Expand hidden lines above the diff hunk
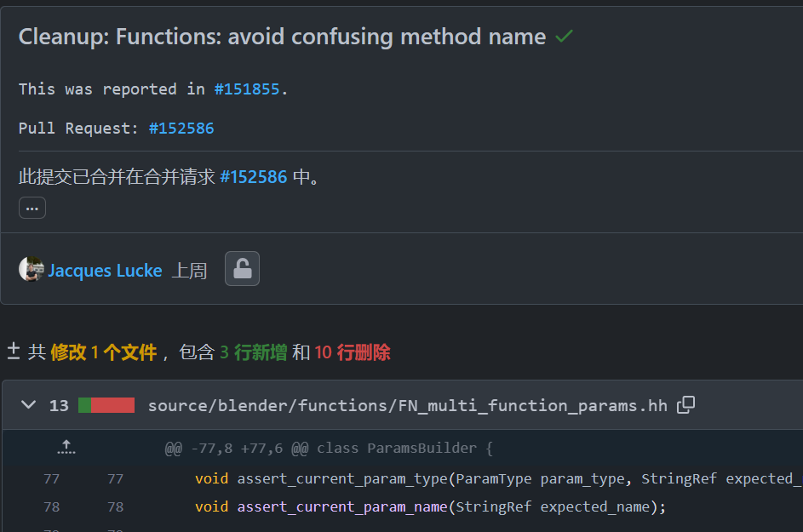 click(x=66, y=447)
